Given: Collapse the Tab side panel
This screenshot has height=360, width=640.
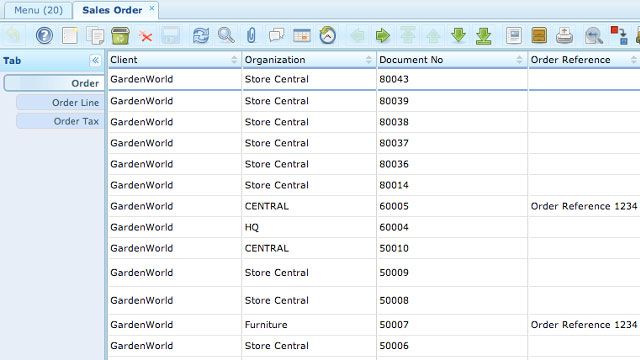Looking at the screenshot, I should (95, 60).
